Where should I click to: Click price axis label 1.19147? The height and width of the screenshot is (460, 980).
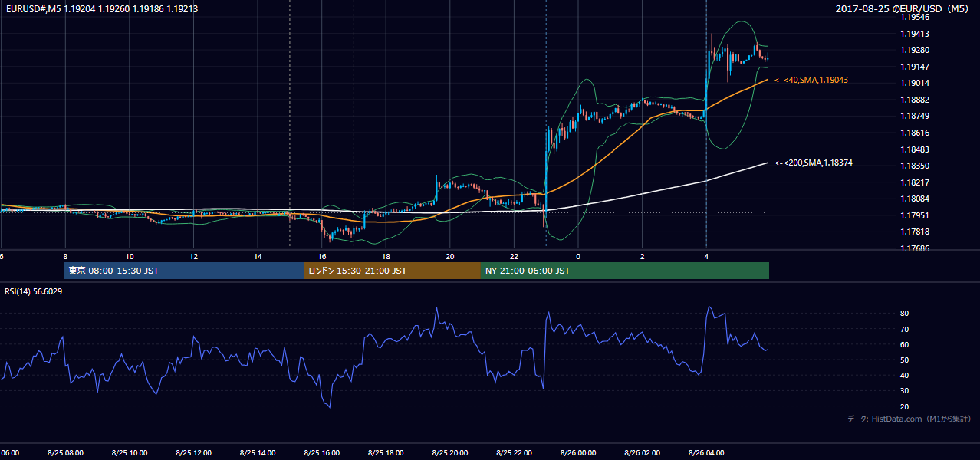[x=914, y=67]
